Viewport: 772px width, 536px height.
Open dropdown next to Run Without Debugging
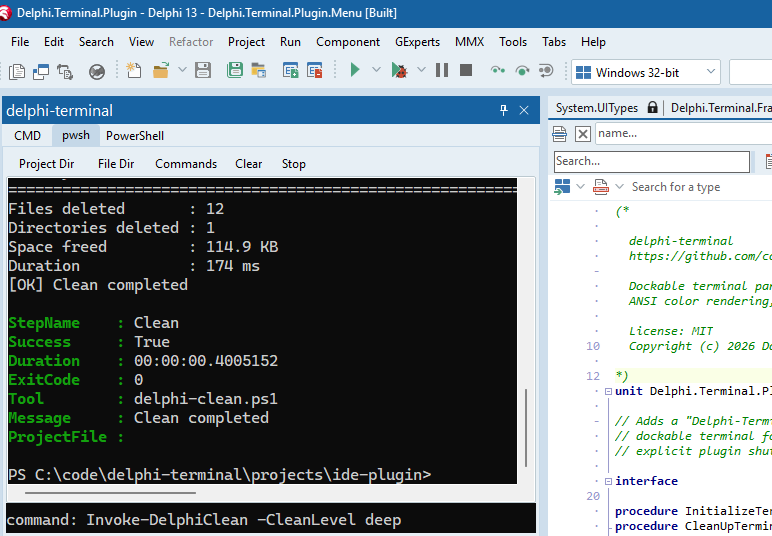tap(376, 70)
